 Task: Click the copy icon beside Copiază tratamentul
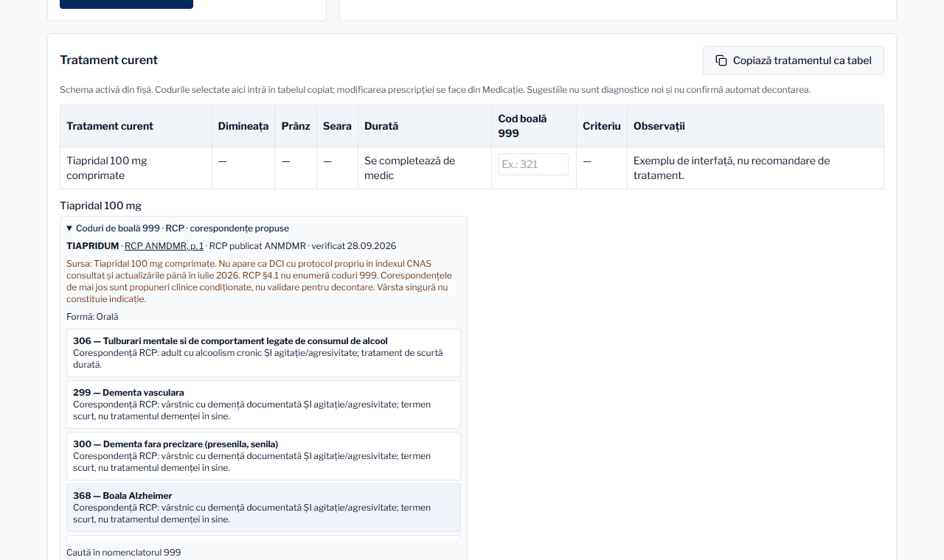pyautogui.click(x=721, y=60)
